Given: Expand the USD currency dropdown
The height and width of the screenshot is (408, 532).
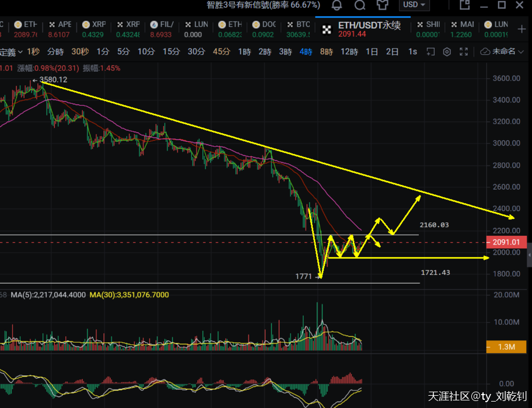Looking at the screenshot, I should [x=414, y=5].
